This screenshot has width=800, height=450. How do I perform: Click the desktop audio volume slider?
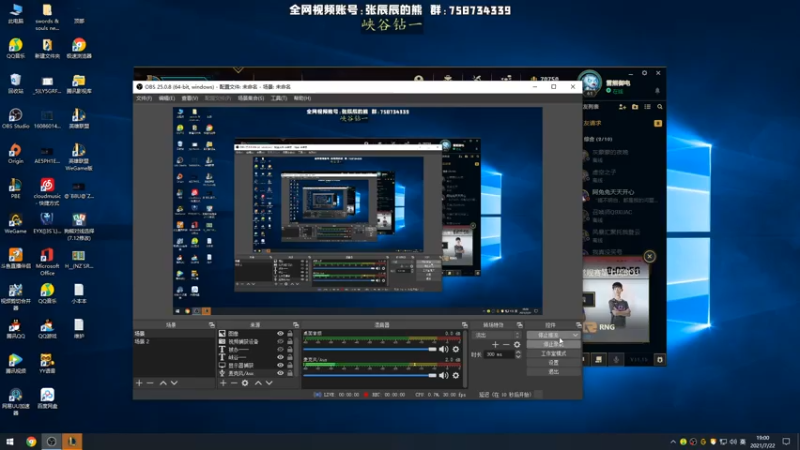[370, 349]
